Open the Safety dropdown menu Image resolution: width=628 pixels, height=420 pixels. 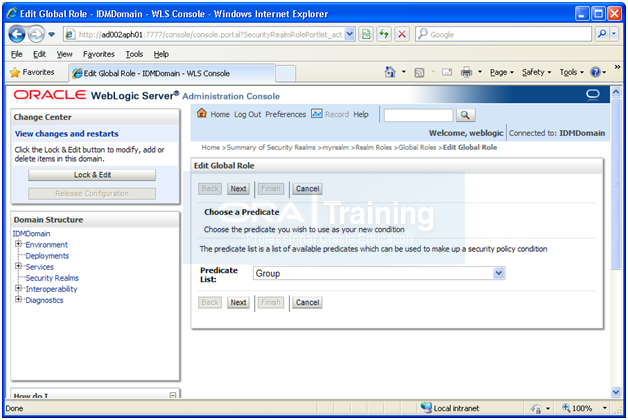click(536, 72)
